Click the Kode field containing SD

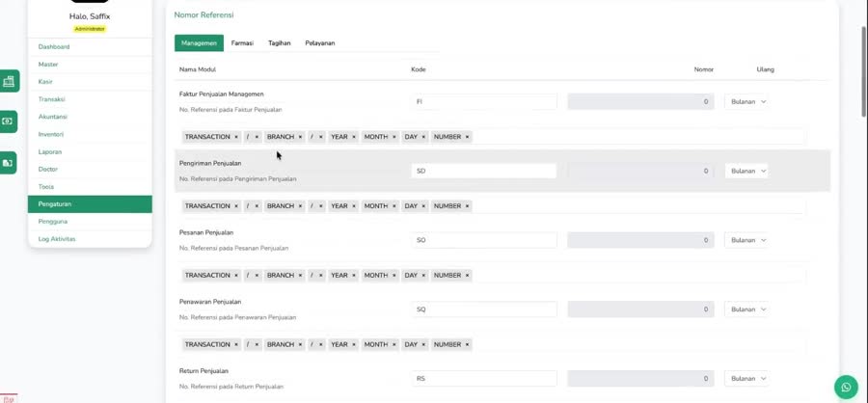coord(484,171)
